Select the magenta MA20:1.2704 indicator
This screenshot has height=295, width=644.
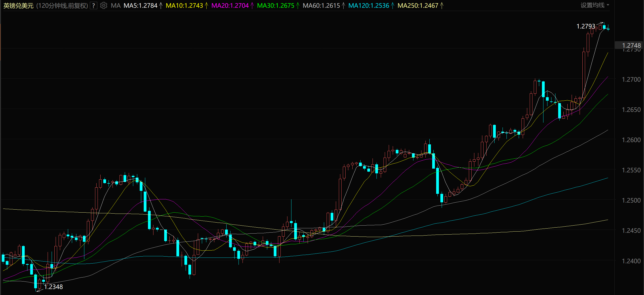[x=230, y=5]
